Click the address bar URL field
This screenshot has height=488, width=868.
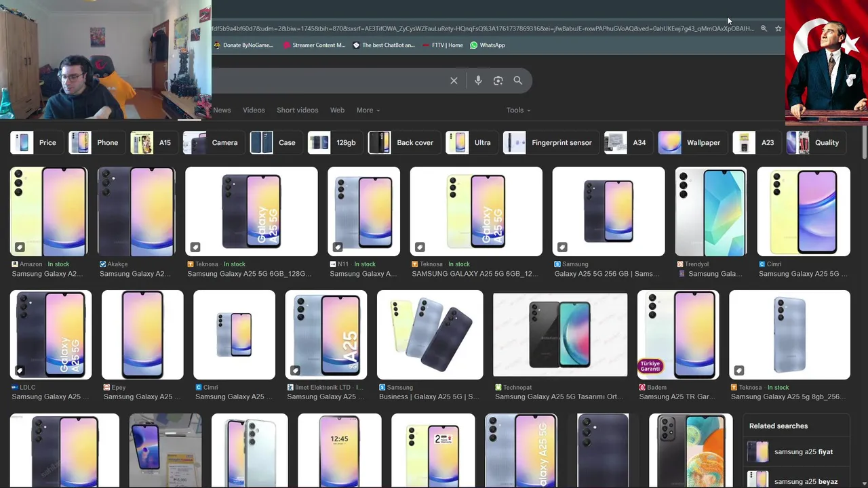pos(483,28)
